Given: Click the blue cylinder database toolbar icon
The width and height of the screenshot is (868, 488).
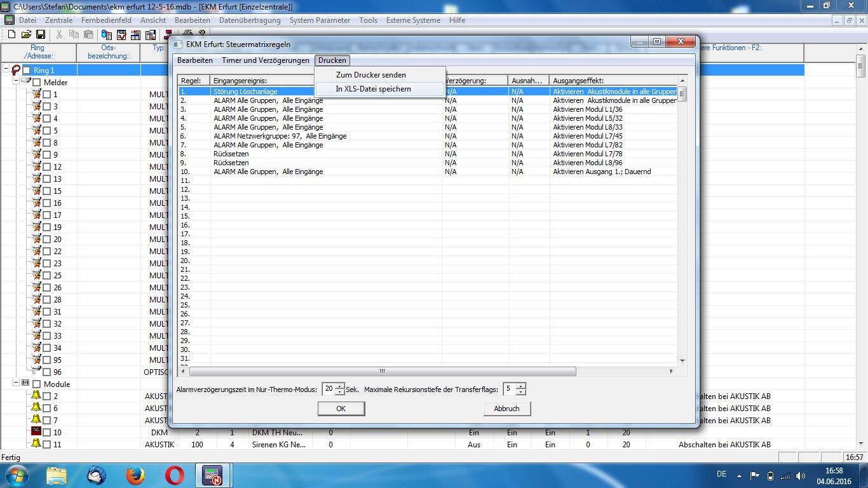Looking at the screenshot, I should (x=106, y=34).
